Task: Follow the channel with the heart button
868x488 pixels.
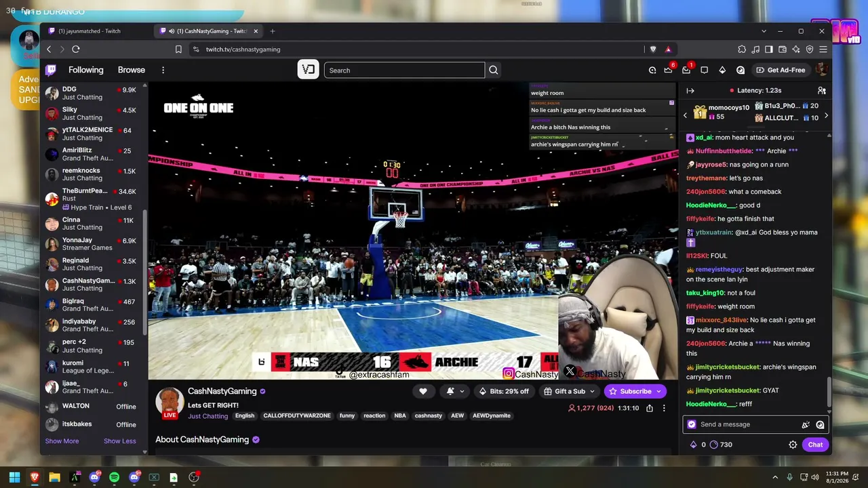Action: coord(422,391)
